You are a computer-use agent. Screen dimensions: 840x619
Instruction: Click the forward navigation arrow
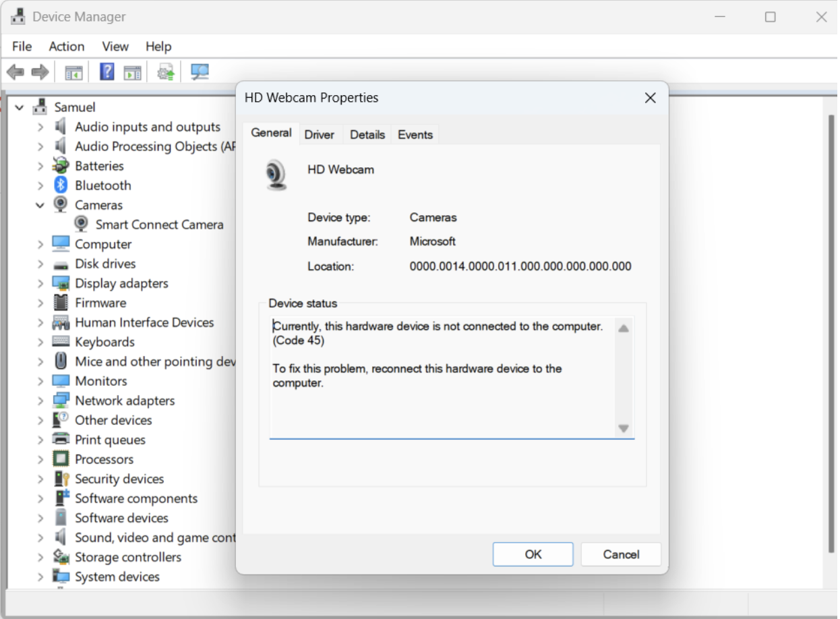tap(39, 71)
